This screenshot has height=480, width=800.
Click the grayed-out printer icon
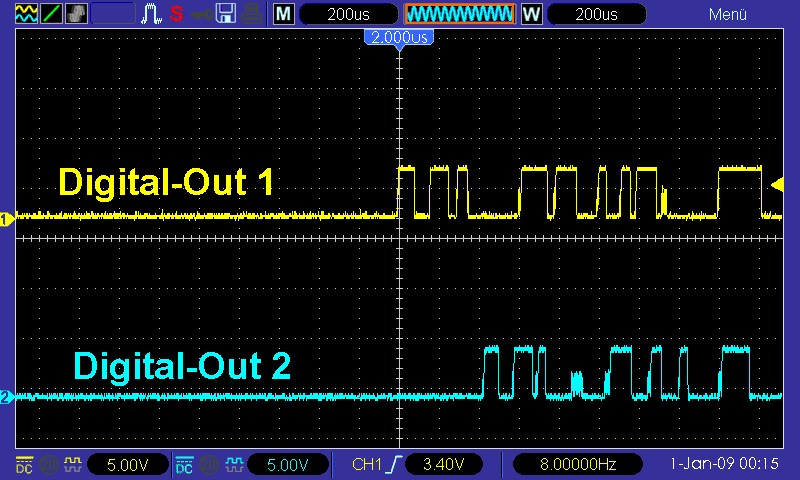tap(252, 14)
